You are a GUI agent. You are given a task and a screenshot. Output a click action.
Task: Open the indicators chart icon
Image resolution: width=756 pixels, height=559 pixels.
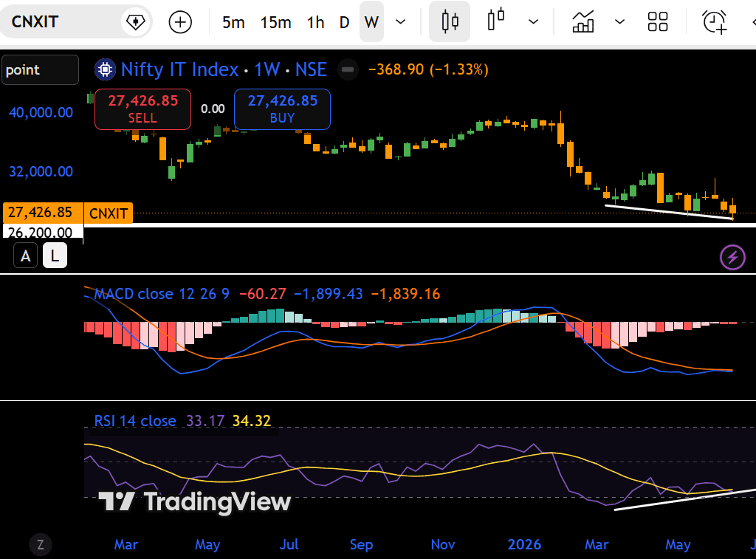click(x=583, y=21)
